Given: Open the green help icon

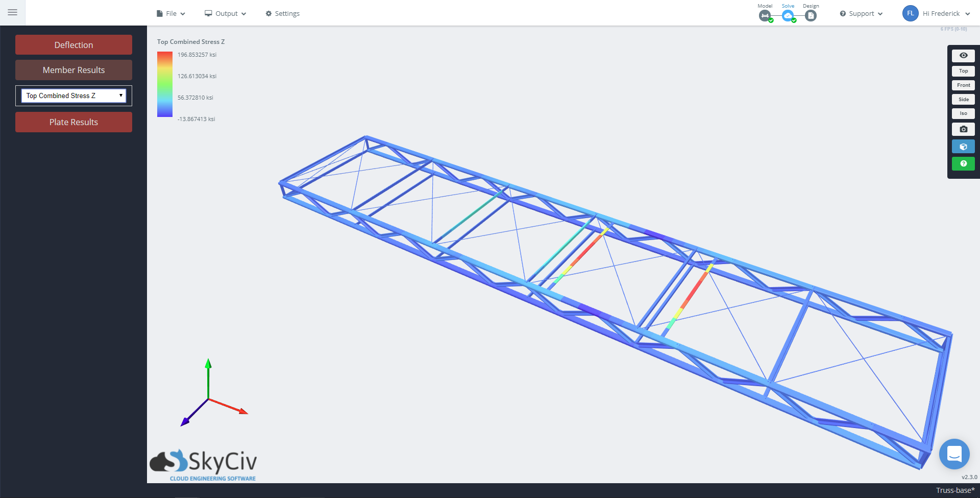Looking at the screenshot, I should click(963, 163).
